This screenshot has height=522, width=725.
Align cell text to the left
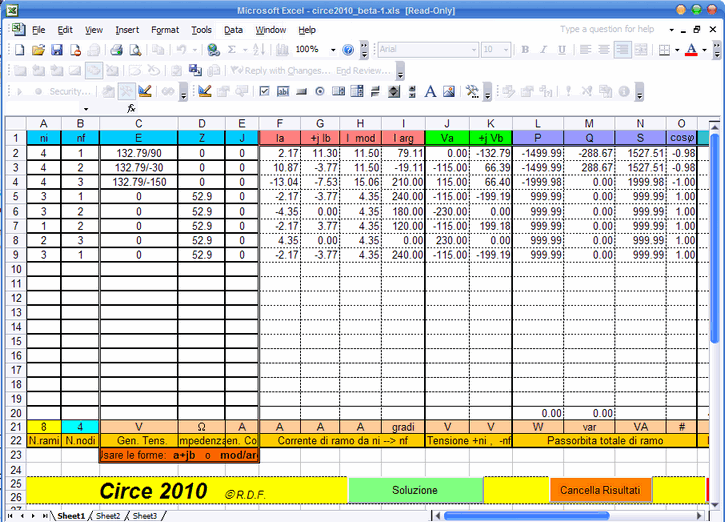pos(585,49)
